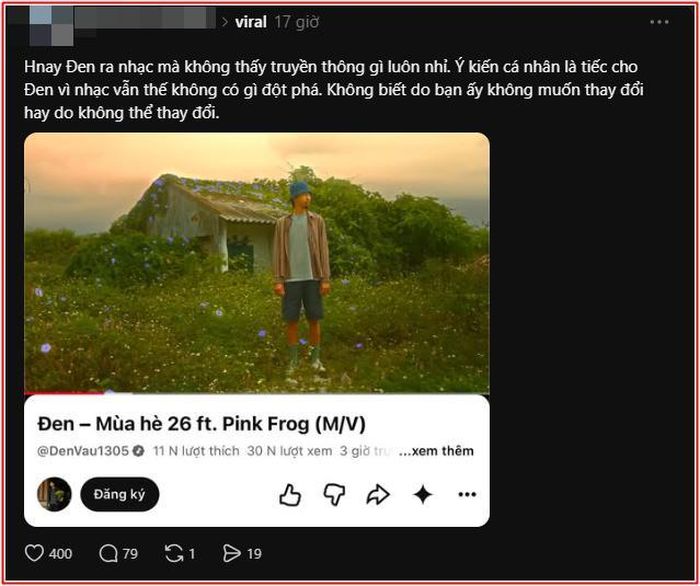Click the red video progress bar
This screenshot has width=700, height=586.
[x=65, y=393]
